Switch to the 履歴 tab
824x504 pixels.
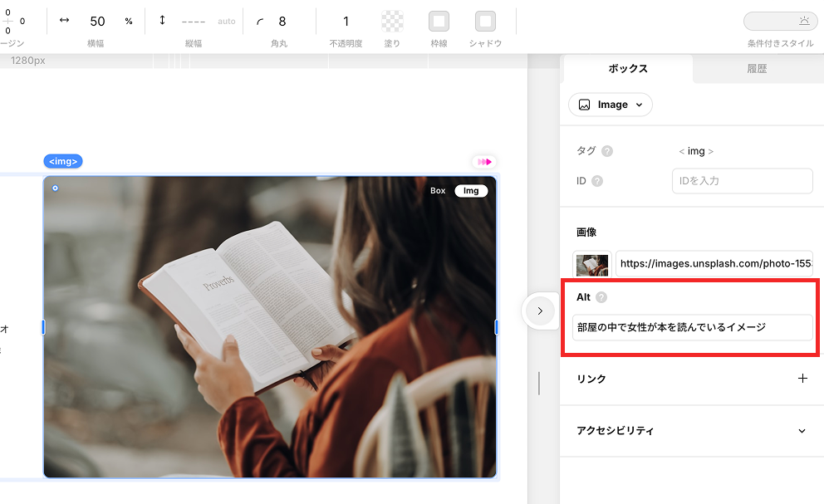pos(756,69)
